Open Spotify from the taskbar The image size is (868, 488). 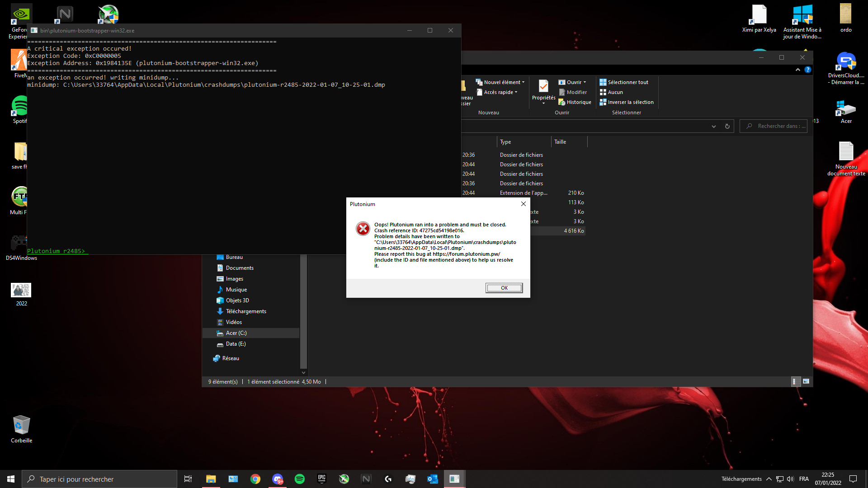[300, 479]
